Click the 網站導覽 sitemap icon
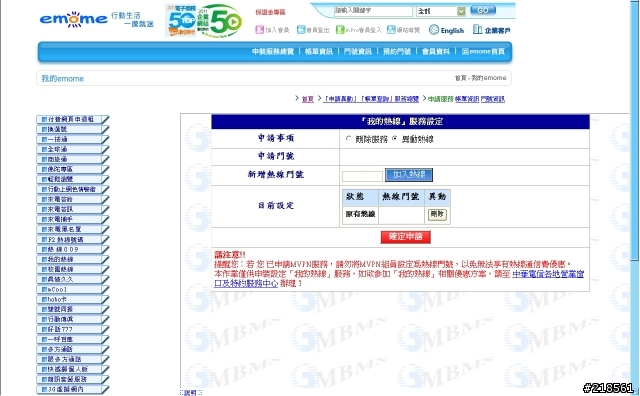Viewport: 640px width, 396px height. click(x=391, y=29)
